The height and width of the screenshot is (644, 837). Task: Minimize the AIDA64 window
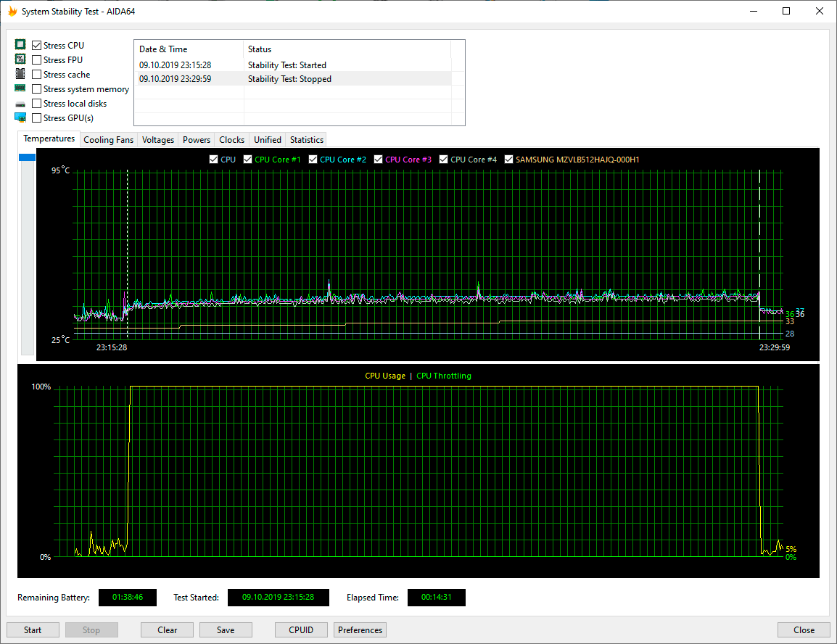753,11
